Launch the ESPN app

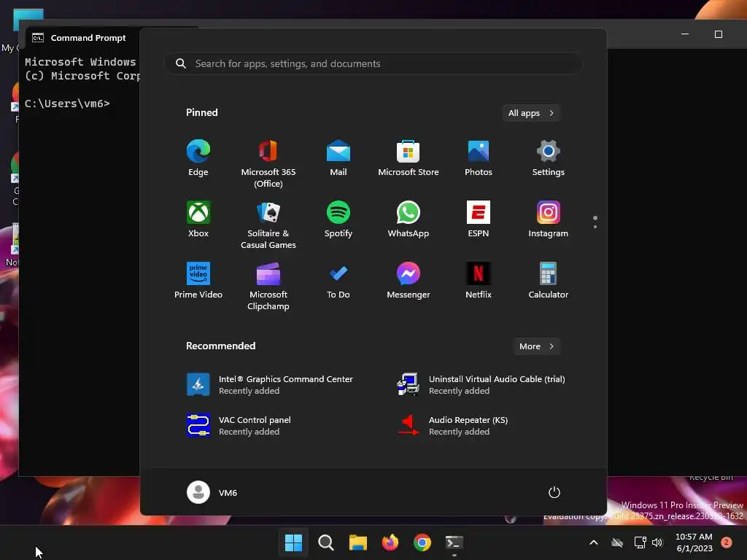pos(479,219)
